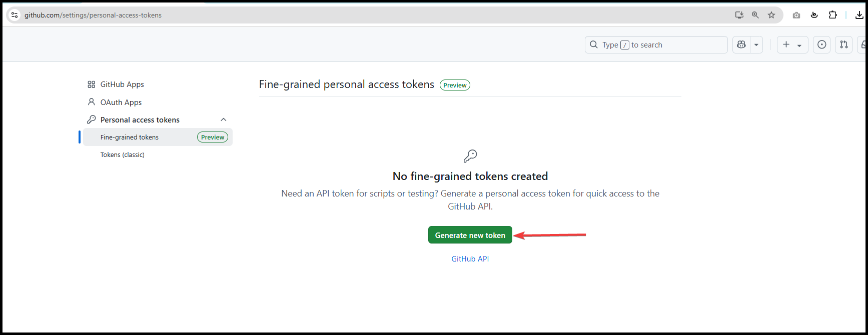Click the Copilot icon in the header
The height and width of the screenshot is (335, 868).
[x=741, y=44]
